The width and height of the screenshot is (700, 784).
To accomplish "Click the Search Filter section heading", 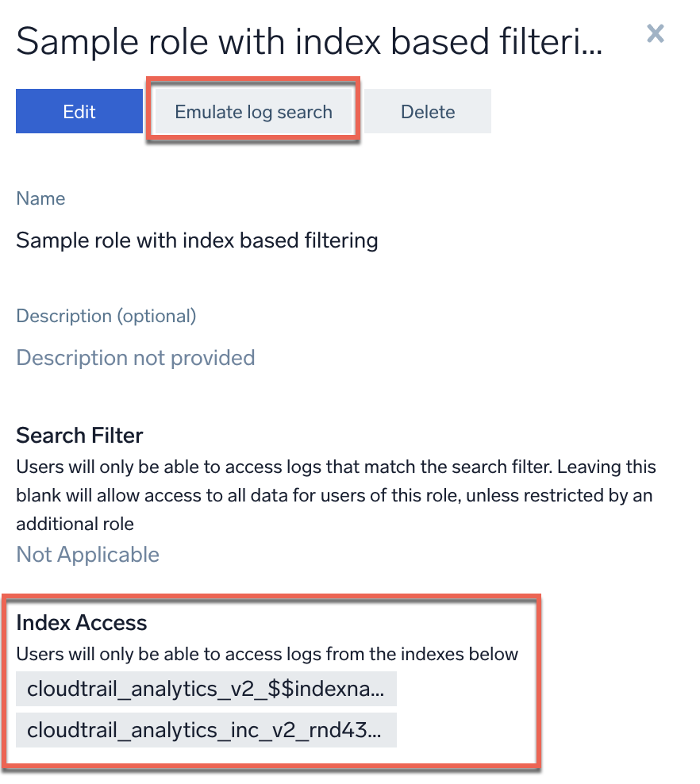I will (79, 435).
